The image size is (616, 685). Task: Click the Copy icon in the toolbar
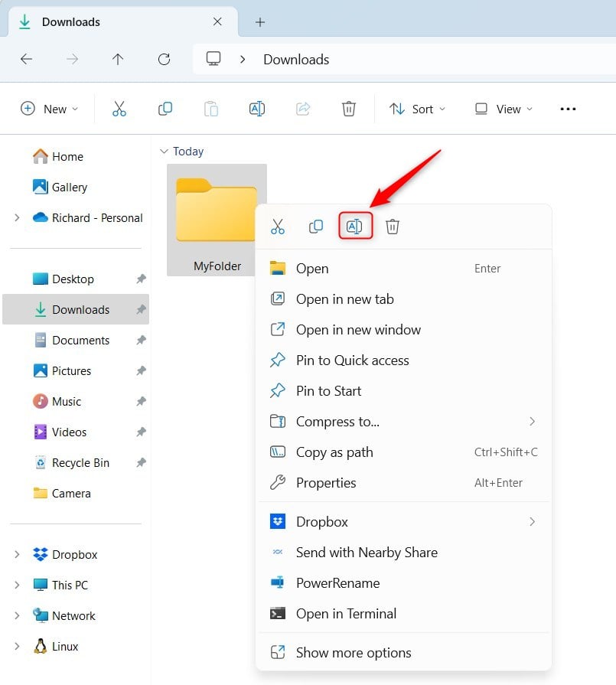[165, 109]
